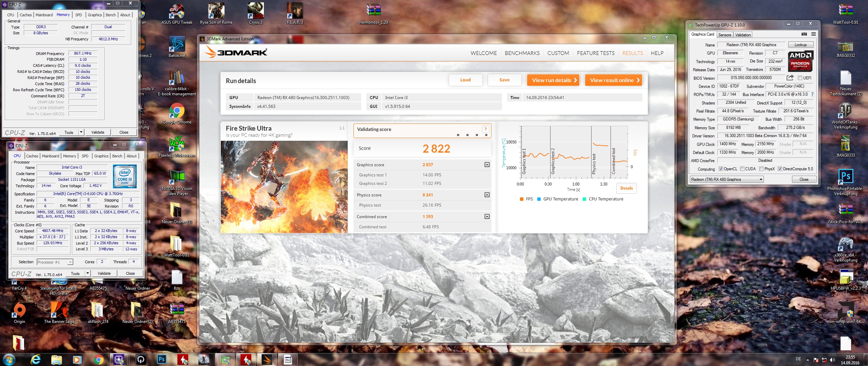
Task: Show hidden system tray icons arrow
Action: (808, 360)
